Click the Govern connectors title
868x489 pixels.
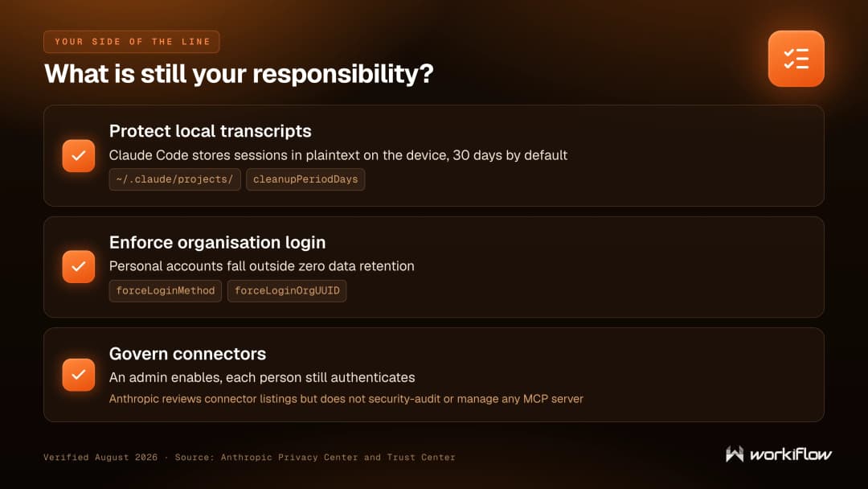(x=187, y=354)
